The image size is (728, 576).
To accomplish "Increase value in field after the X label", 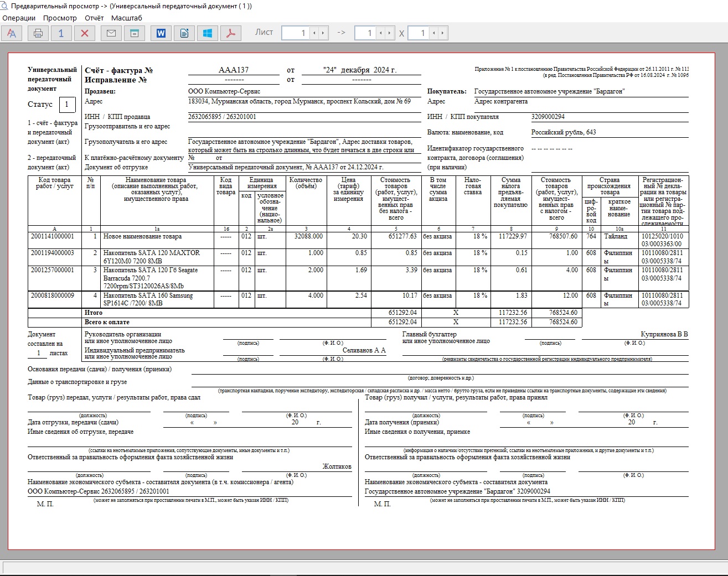I will coord(442,33).
